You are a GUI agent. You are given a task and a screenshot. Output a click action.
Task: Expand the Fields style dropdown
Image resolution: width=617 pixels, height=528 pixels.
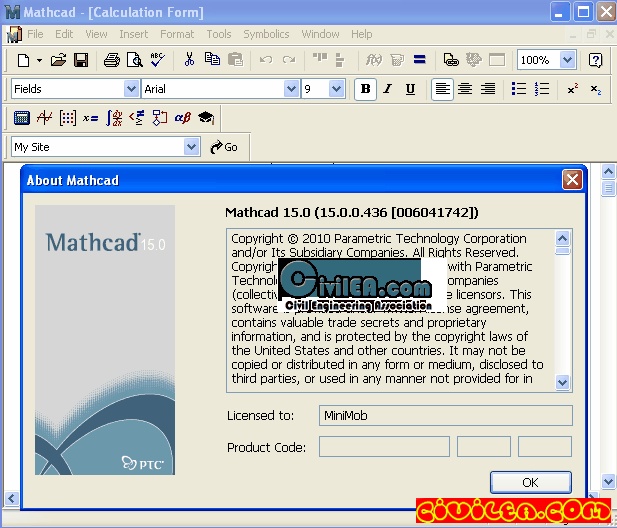point(131,89)
